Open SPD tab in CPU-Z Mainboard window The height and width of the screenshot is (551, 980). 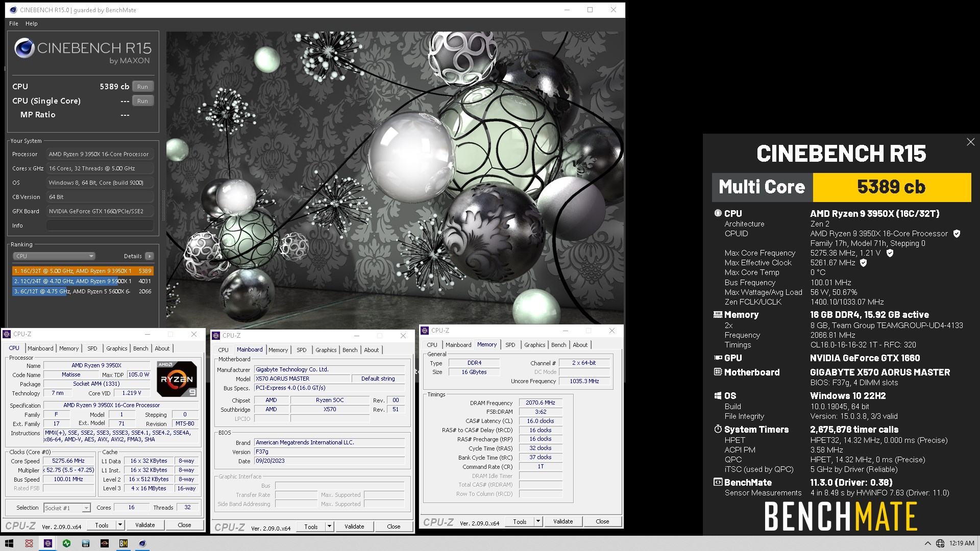302,350
